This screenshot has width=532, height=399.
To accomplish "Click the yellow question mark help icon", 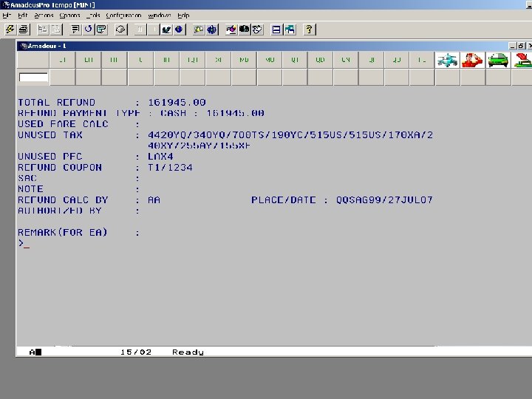I will click(309, 30).
